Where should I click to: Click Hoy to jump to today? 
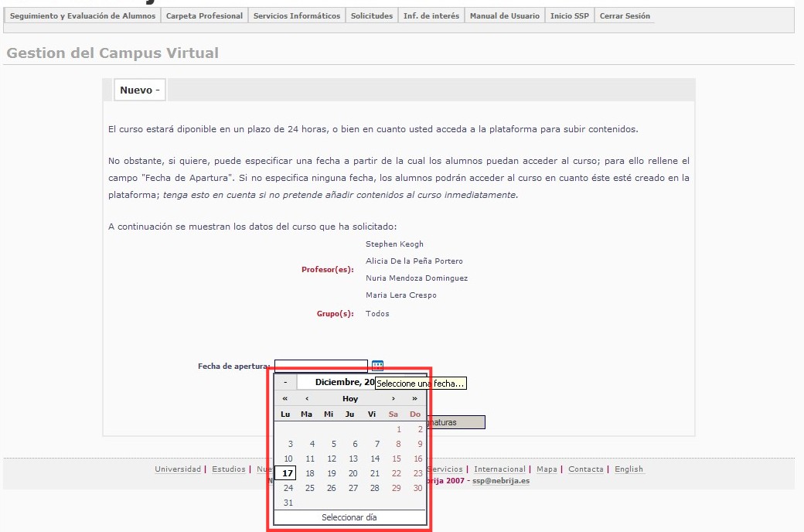click(x=350, y=399)
